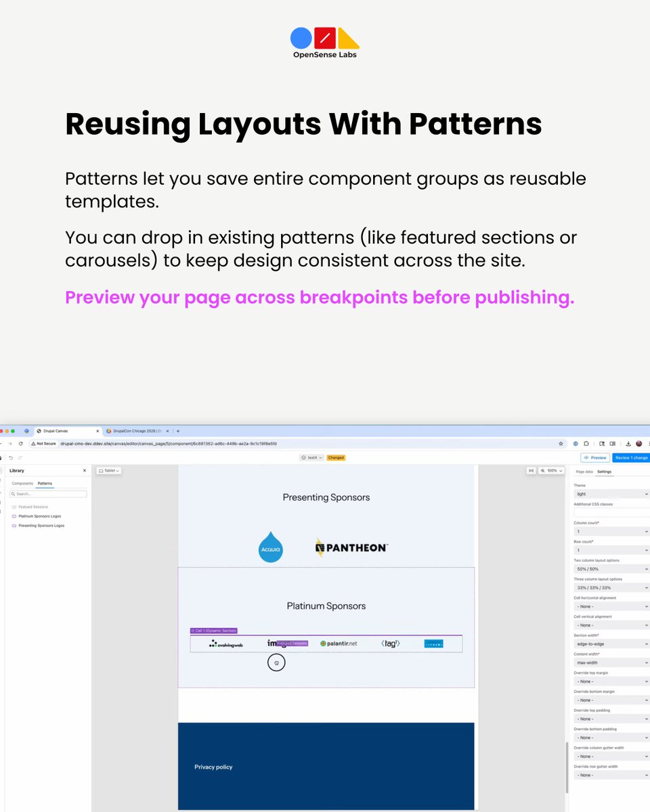
Task: Open the browser extensions puzzle icon
Action: (x=586, y=444)
